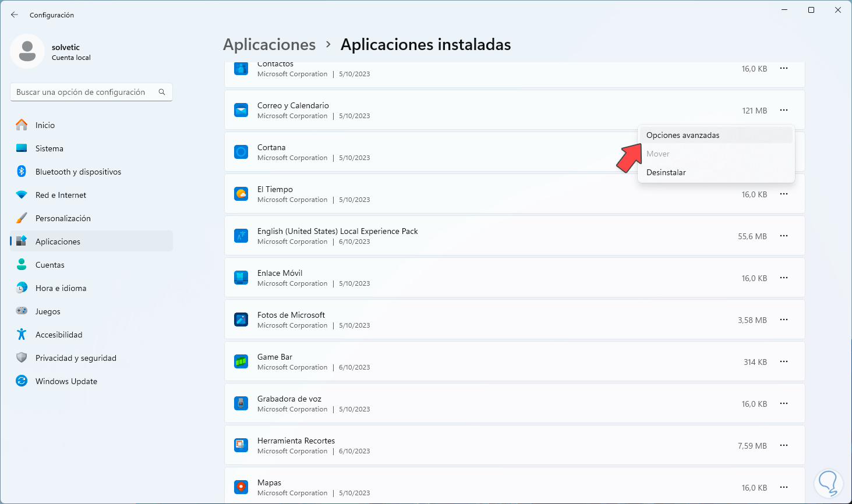Viewport: 852px width, 504px height.
Task: Click the Grabadora de voz app icon
Action: pyautogui.click(x=241, y=403)
